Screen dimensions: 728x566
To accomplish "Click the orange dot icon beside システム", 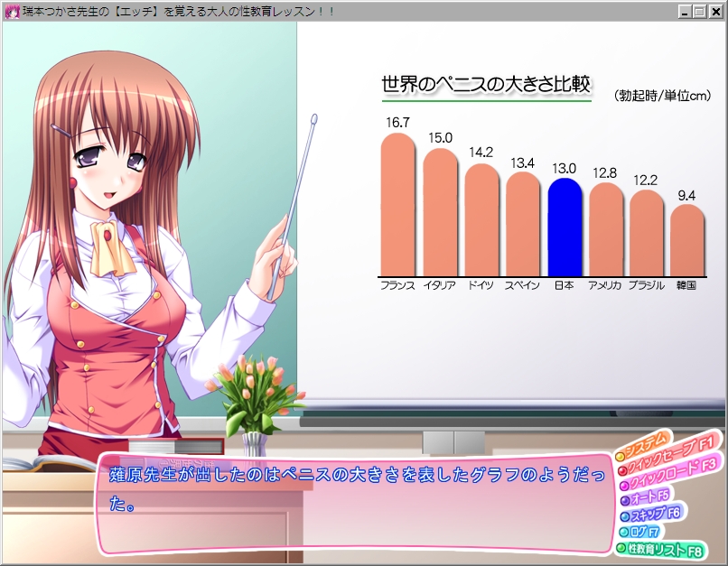I will click(x=620, y=457).
